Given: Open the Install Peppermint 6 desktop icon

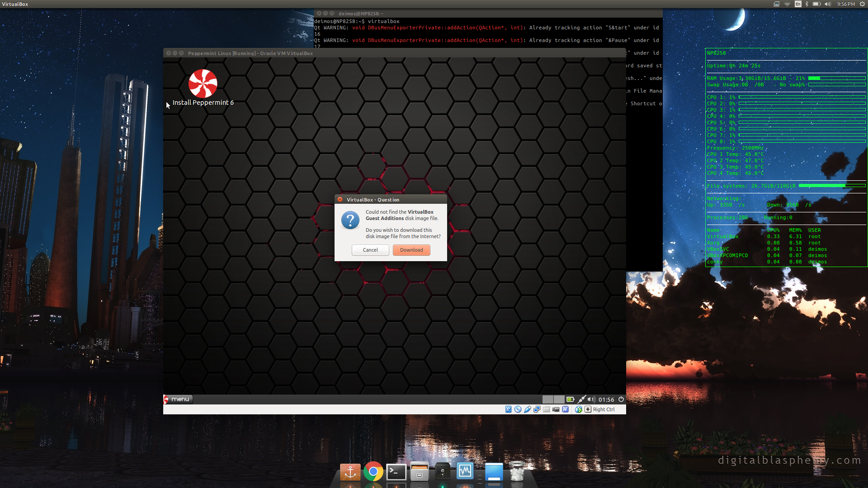Looking at the screenshot, I should pos(203,88).
